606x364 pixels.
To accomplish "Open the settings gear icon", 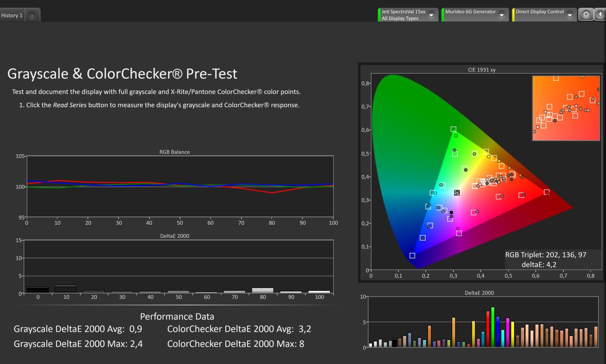I will click(586, 15).
